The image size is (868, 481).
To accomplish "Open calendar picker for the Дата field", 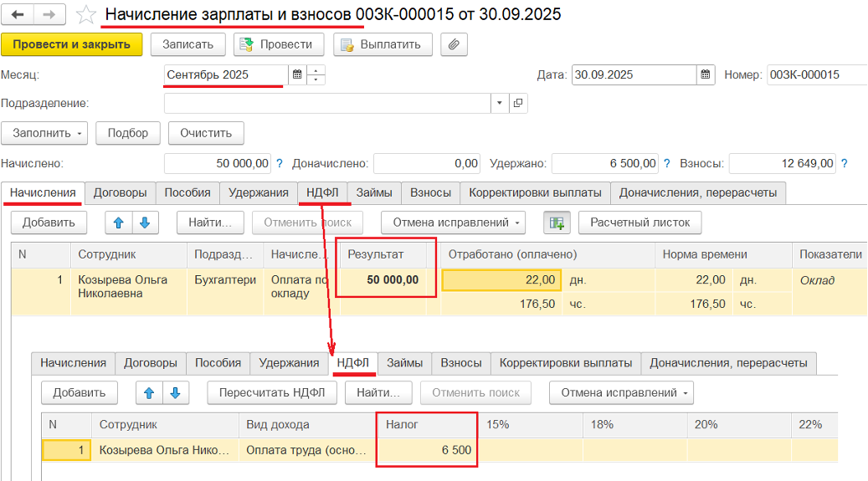I will 706,74.
